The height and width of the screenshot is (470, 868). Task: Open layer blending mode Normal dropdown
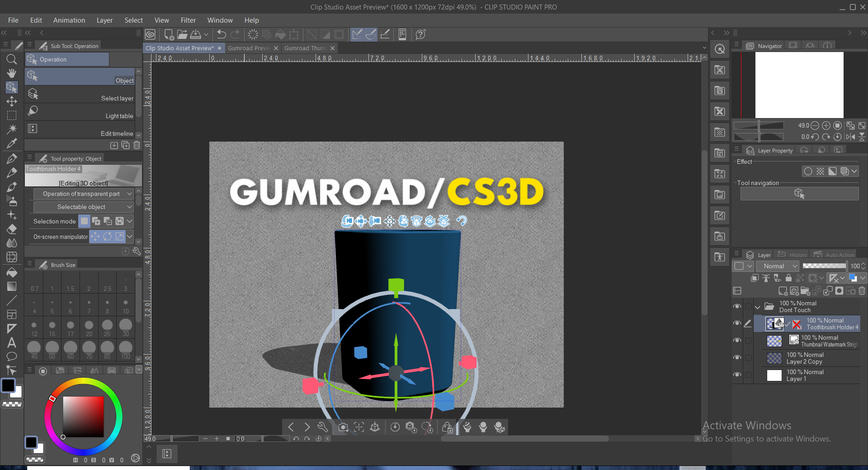click(x=778, y=266)
